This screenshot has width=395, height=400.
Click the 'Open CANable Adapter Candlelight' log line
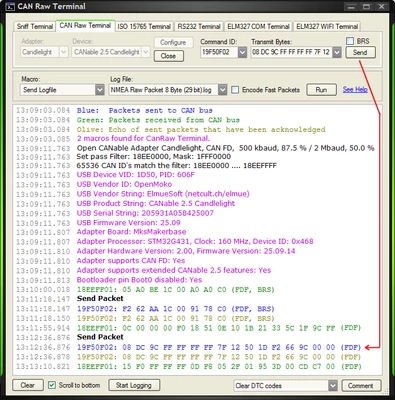pos(226,148)
